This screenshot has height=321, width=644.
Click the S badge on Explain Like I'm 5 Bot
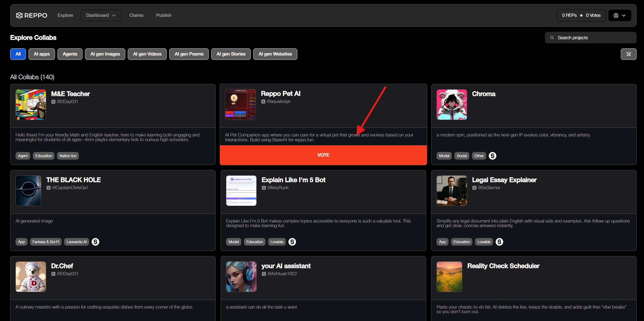tap(292, 242)
